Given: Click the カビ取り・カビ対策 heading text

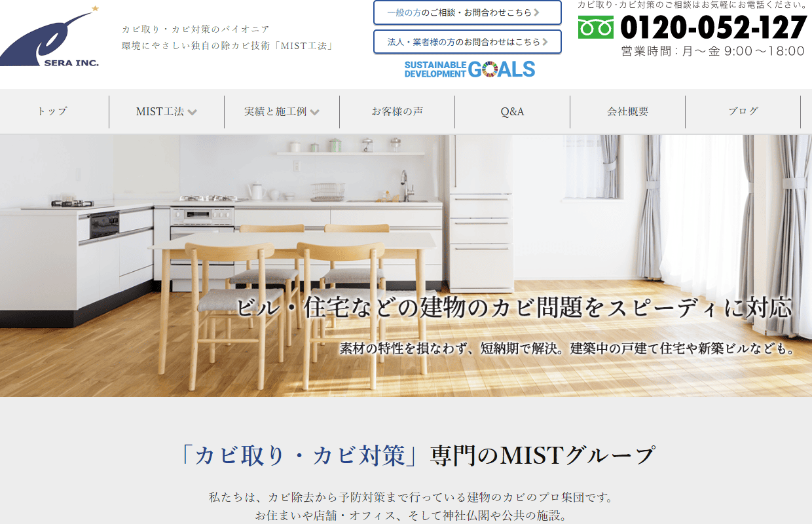Looking at the screenshot, I should [301, 455].
